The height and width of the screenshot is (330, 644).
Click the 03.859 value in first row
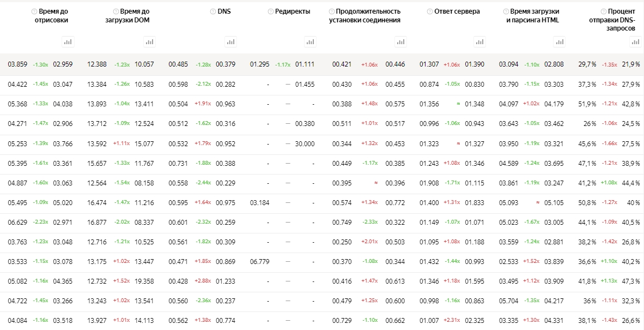(x=17, y=64)
